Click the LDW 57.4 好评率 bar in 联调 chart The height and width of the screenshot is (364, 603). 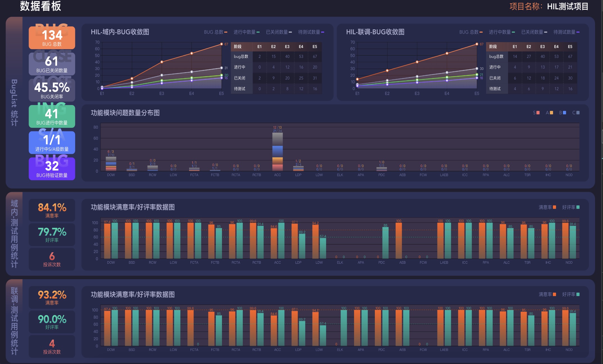[323, 335]
